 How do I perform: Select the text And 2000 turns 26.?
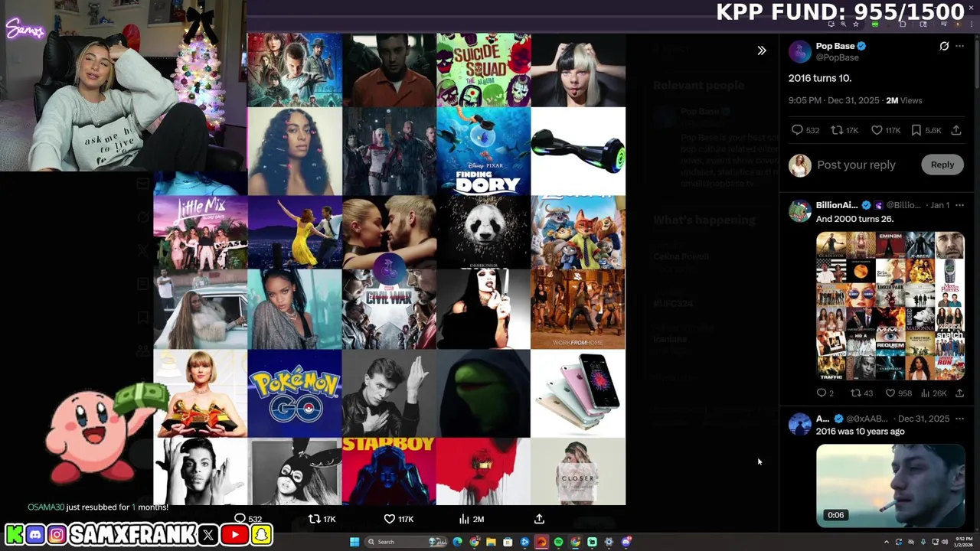854,219
